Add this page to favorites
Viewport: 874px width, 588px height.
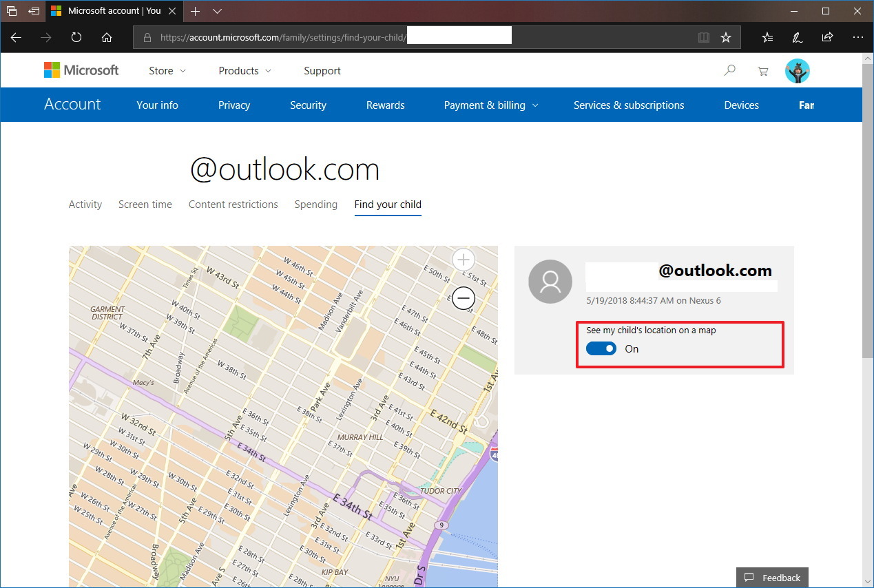(726, 37)
